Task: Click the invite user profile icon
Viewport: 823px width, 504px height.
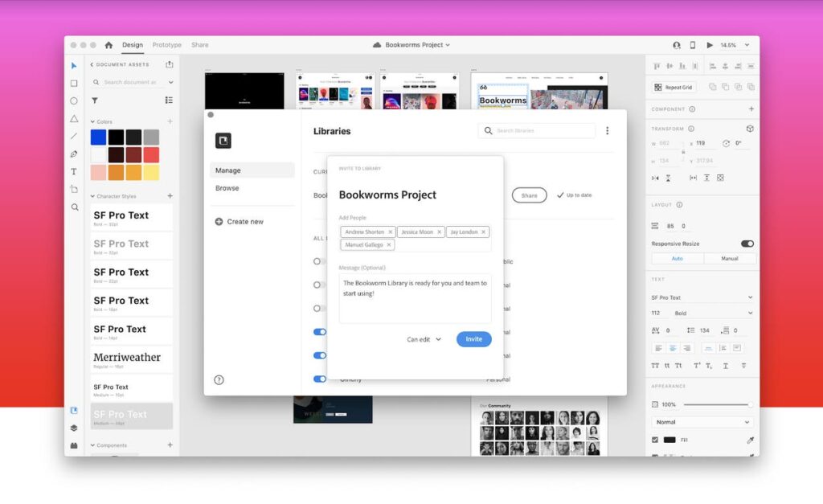Action: coord(677,45)
